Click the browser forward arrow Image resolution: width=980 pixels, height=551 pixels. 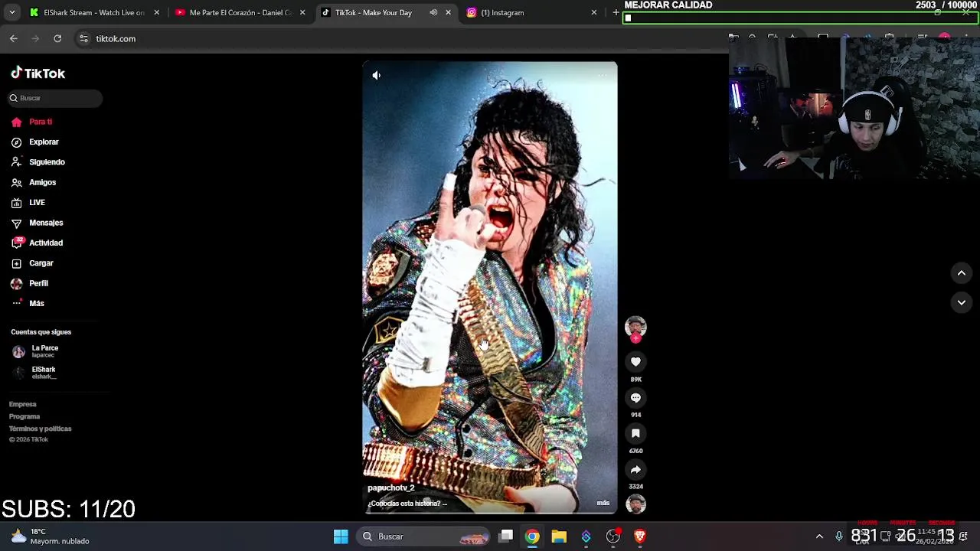point(35,38)
